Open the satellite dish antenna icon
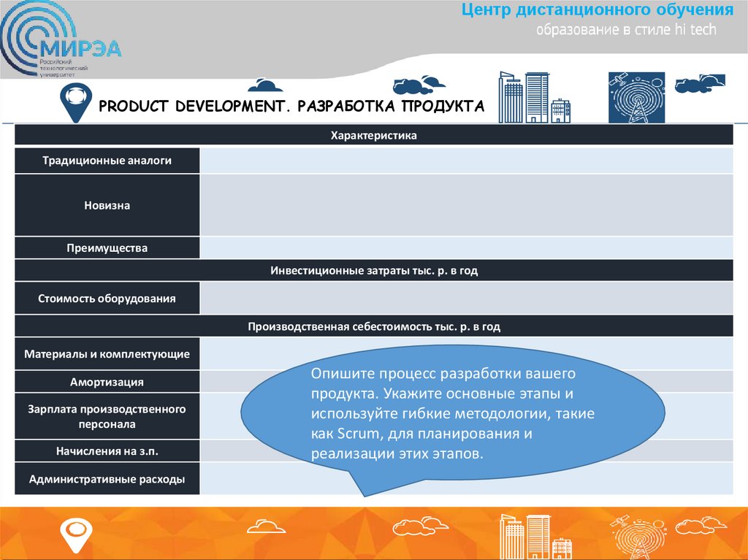Viewport: 748px width, 560px height. pyautogui.click(x=637, y=95)
